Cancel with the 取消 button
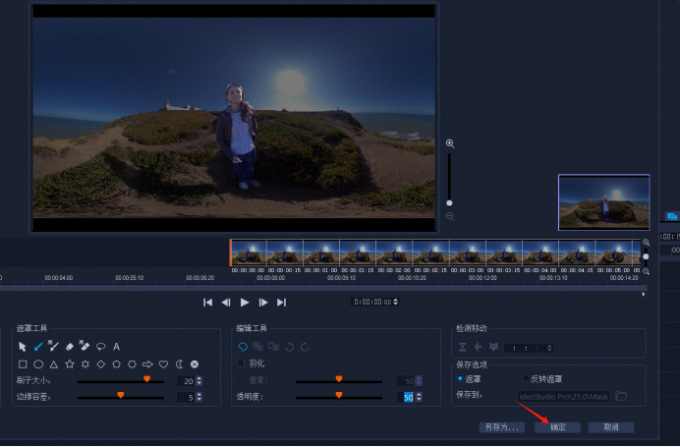This screenshot has height=447, width=680. [x=611, y=427]
